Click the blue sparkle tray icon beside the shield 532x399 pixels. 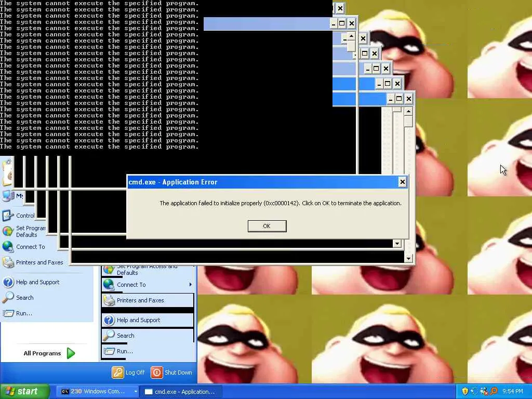point(474,391)
